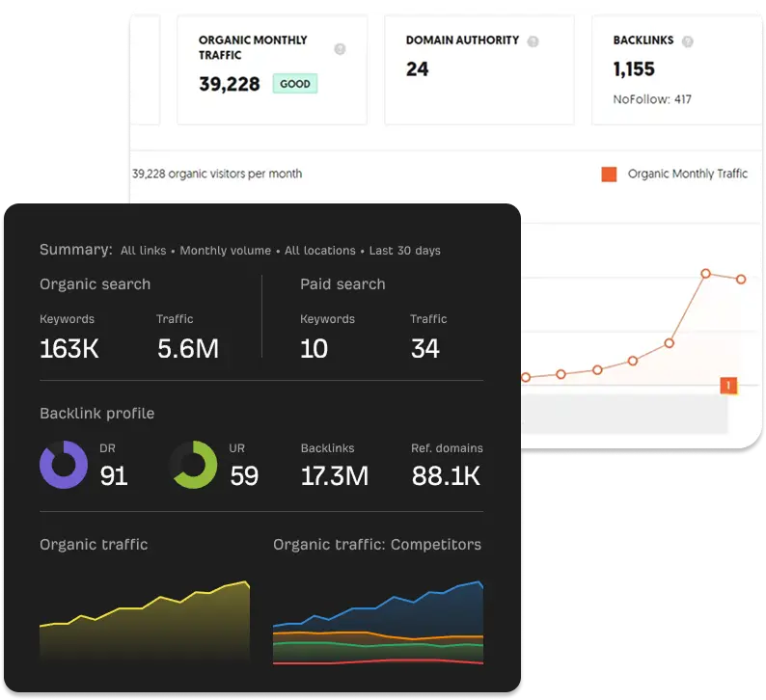Click the orange annotation marker labeled 1
This screenshot has width=766, height=700.
click(x=728, y=385)
